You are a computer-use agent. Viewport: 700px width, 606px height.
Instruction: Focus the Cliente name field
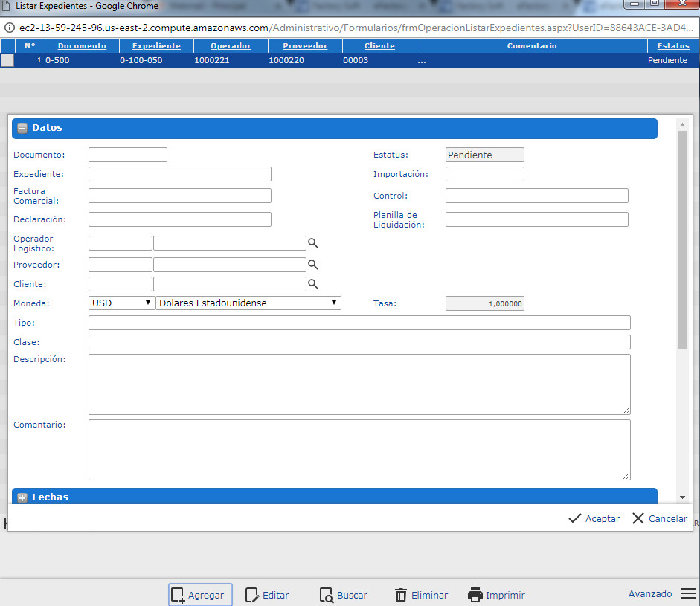point(230,284)
